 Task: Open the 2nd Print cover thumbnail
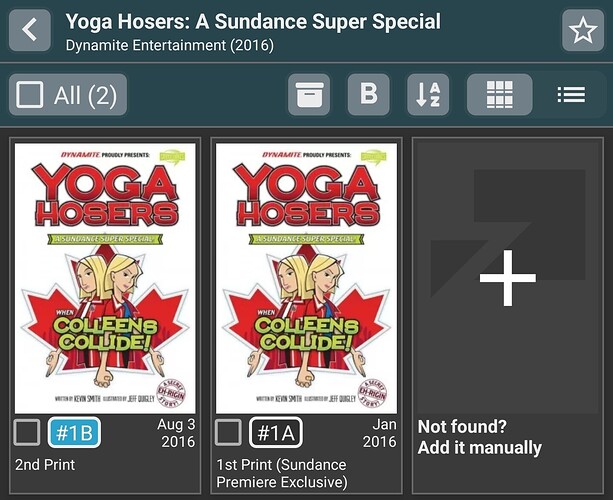click(x=105, y=278)
